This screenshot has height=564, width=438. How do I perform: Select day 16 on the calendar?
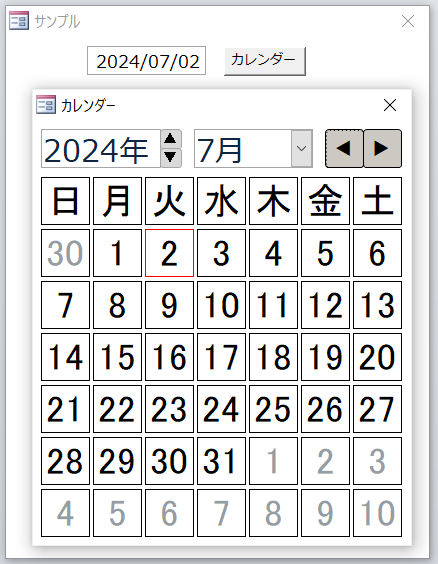point(169,357)
